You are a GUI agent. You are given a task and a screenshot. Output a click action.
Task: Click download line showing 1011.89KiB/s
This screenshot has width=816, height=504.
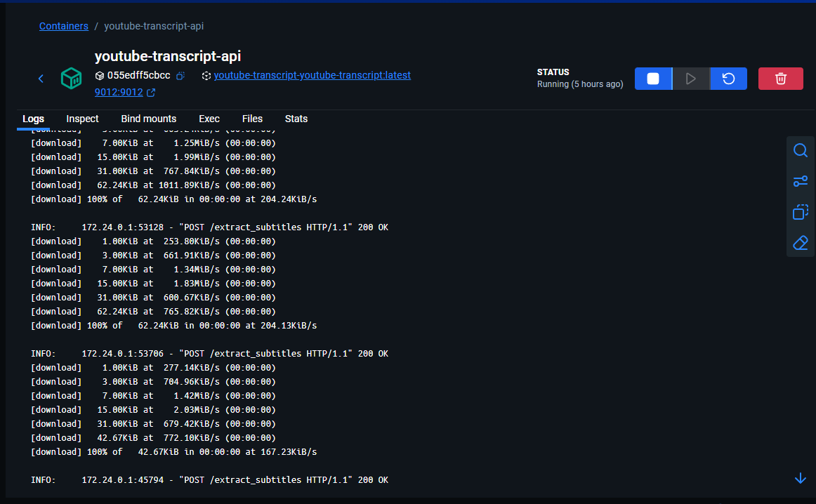(153, 185)
